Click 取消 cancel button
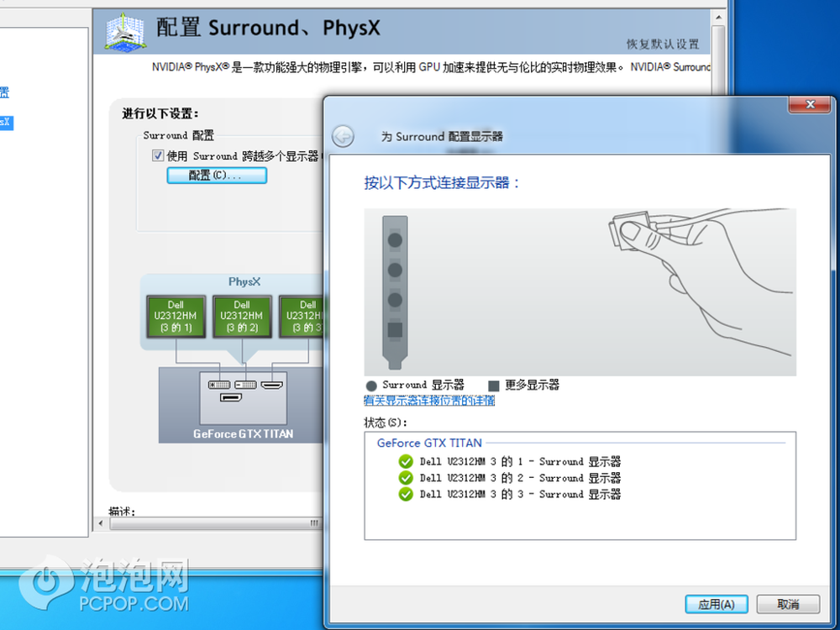Image resolution: width=840 pixels, height=630 pixels. (x=788, y=604)
